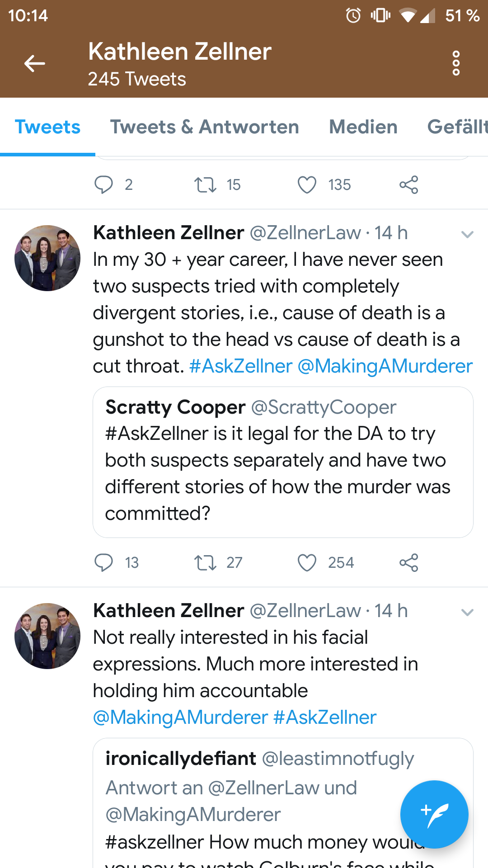Tap the back arrow icon

[34, 63]
